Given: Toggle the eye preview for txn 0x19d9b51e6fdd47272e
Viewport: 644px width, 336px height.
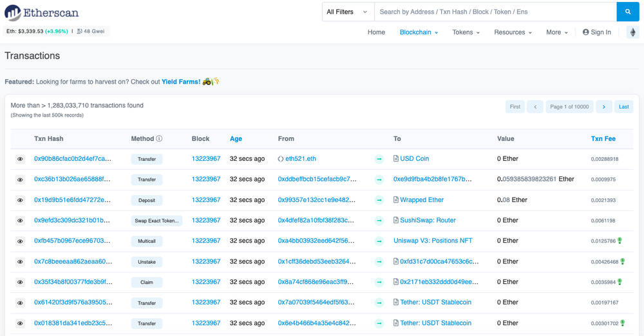Looking at the screenshot, I should coord(20,200).
